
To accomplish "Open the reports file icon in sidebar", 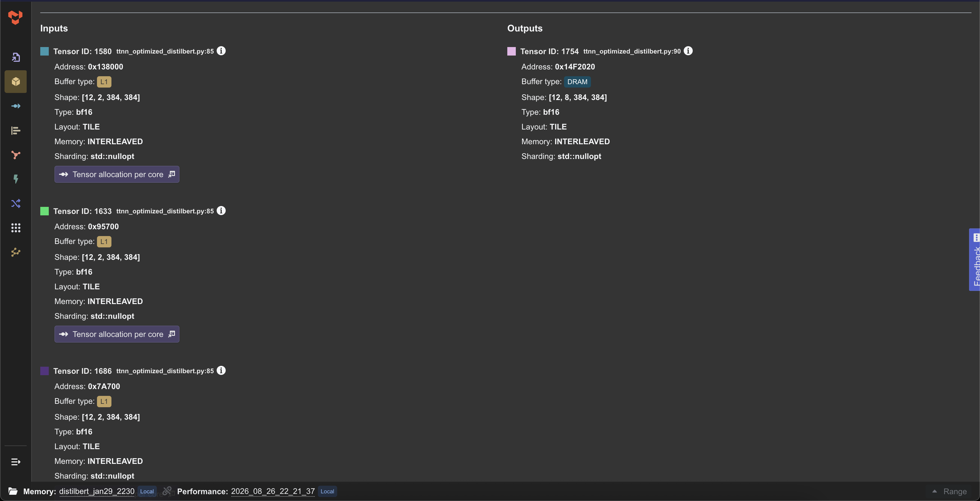I will [x=16, y=57].
